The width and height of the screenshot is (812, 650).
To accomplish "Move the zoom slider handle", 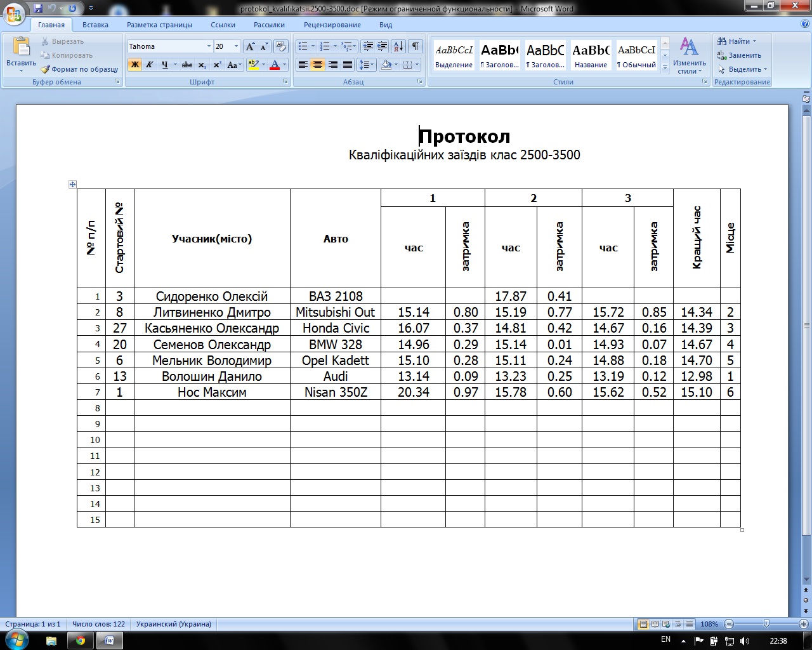I will [766, 624].
